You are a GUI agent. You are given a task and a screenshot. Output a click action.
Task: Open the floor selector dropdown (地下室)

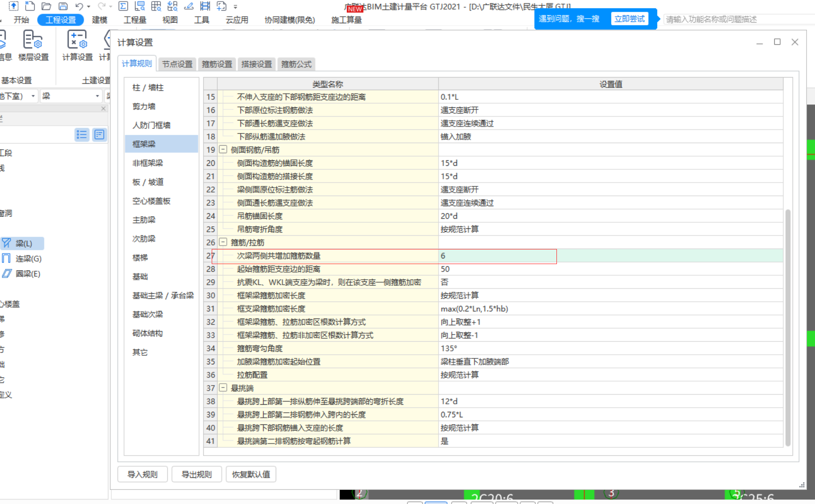click(33, 96)
